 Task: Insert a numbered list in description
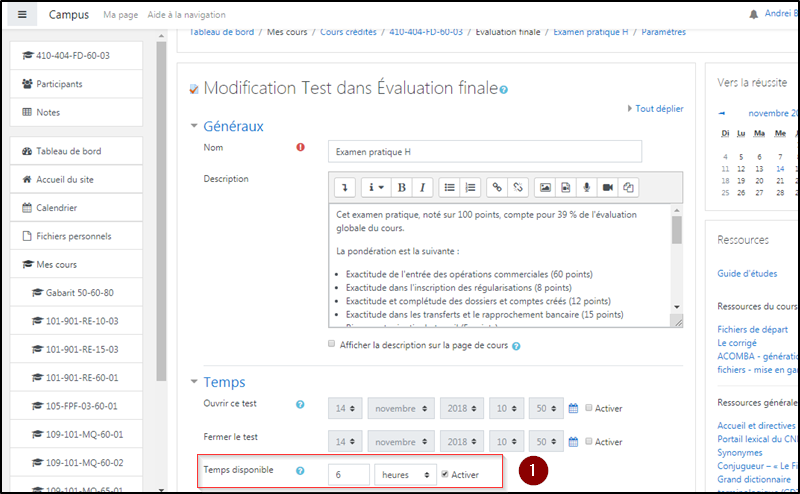tap(471, 187)
